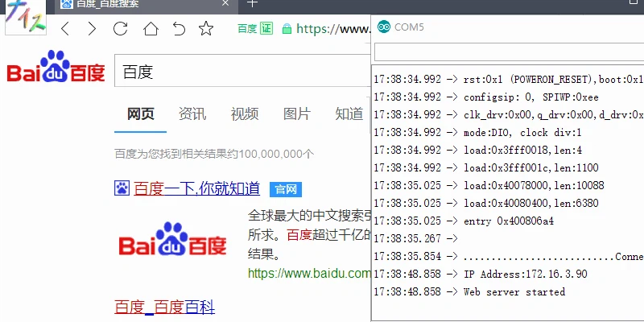
Task: Click the mode:DIO, clock div:1 line
Action: 477,133
